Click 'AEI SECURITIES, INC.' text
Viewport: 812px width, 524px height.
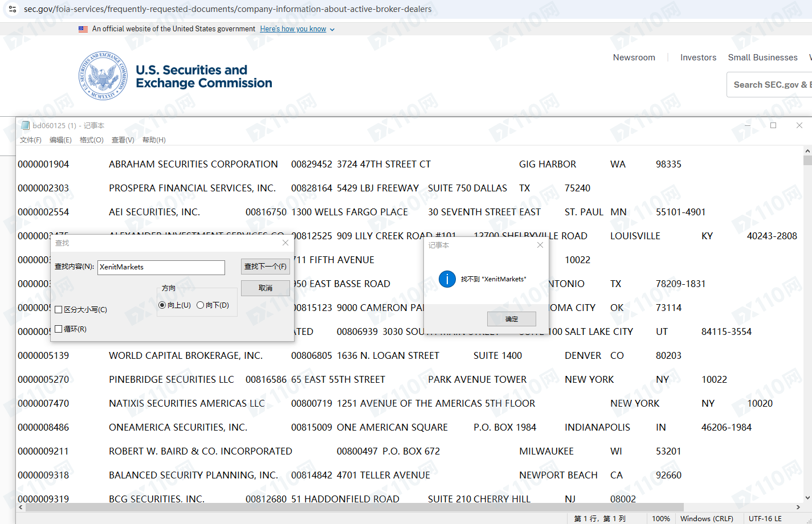pyautogui.click(x=154, y=212)
